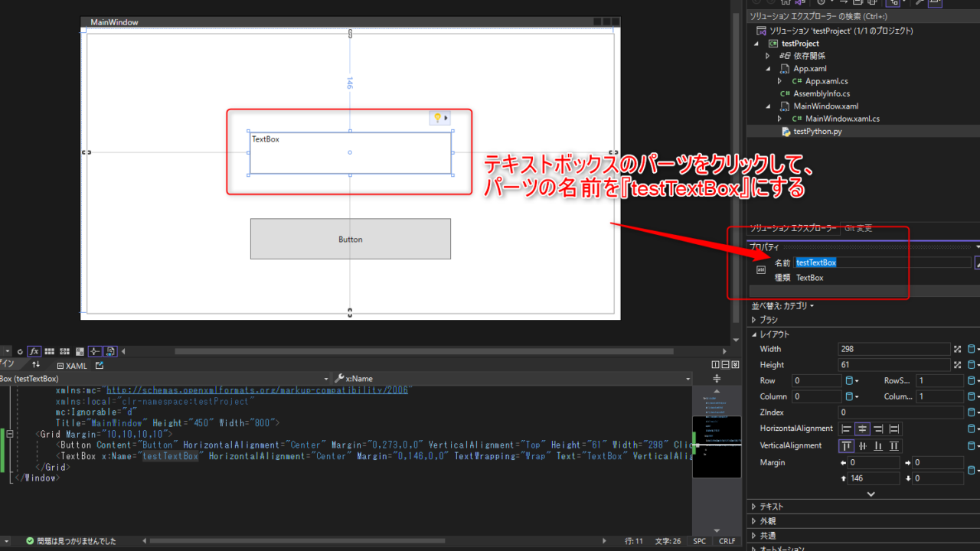
Task: Pop out XAML pane icon
Action: [100, 366]
